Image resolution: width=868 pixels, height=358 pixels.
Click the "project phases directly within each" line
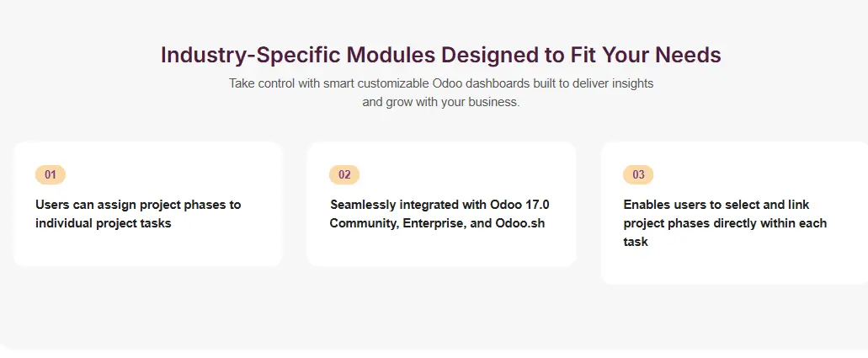[725, 223]
